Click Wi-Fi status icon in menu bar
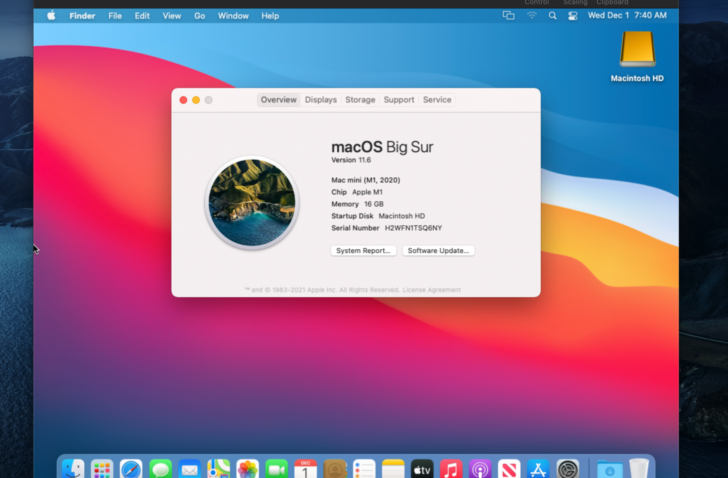Screen dimensions: 728x478 coord(532,15)
